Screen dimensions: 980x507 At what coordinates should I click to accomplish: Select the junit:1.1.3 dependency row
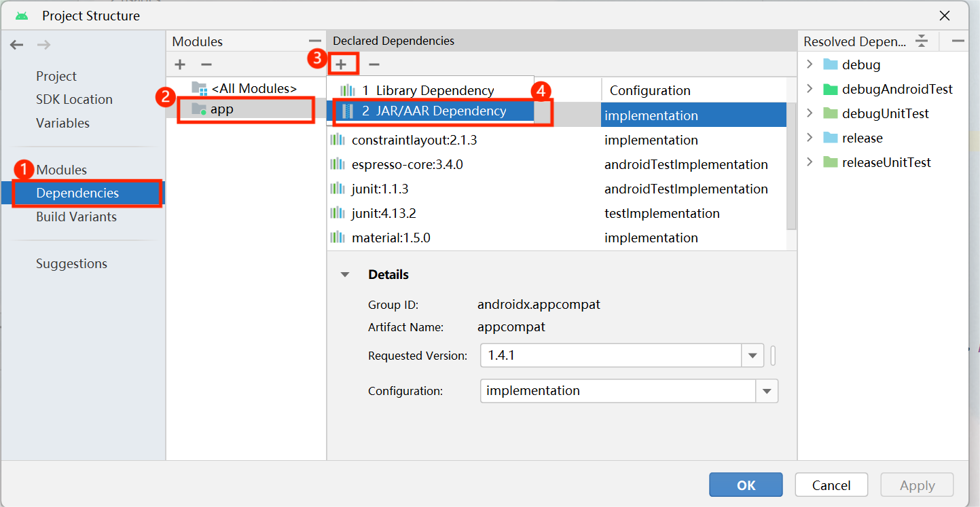(x=557, y=189)
